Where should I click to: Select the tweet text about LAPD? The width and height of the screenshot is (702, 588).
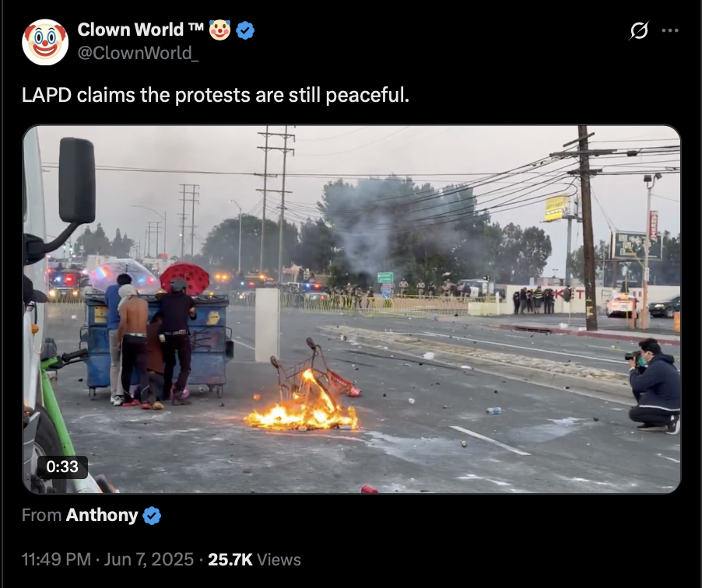(216, 96)
